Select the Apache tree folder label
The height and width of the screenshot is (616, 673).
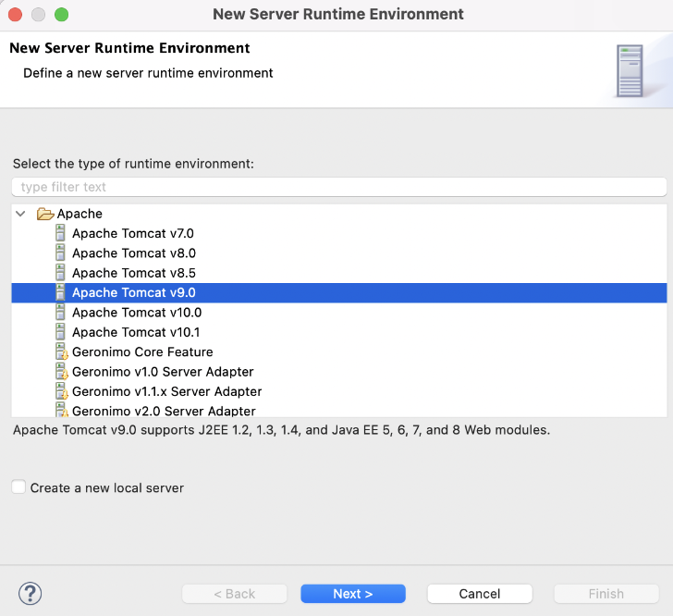tap(80, 214)
